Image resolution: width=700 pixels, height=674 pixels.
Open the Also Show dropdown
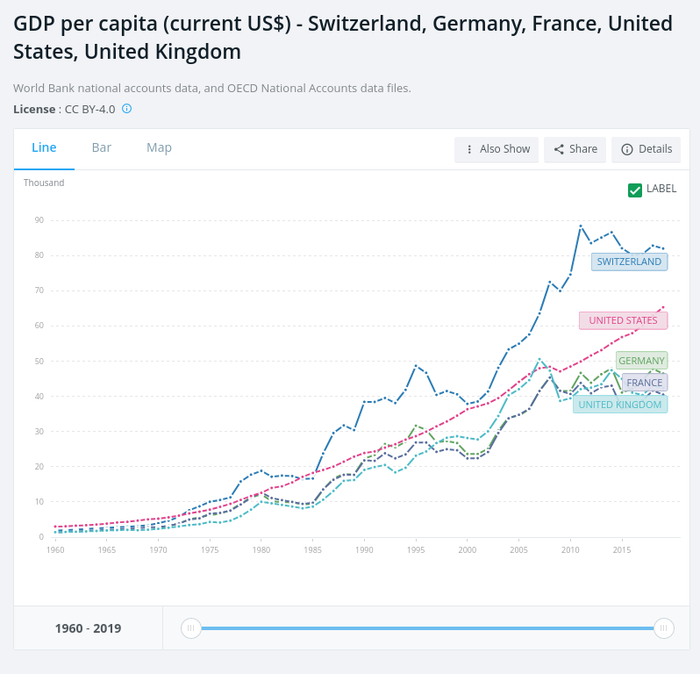(496, 149)
